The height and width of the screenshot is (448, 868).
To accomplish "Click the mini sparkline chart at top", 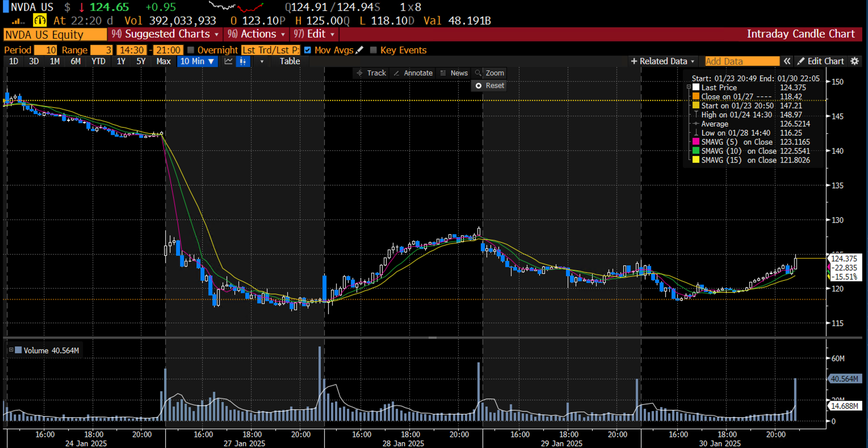I will (237, 7).
